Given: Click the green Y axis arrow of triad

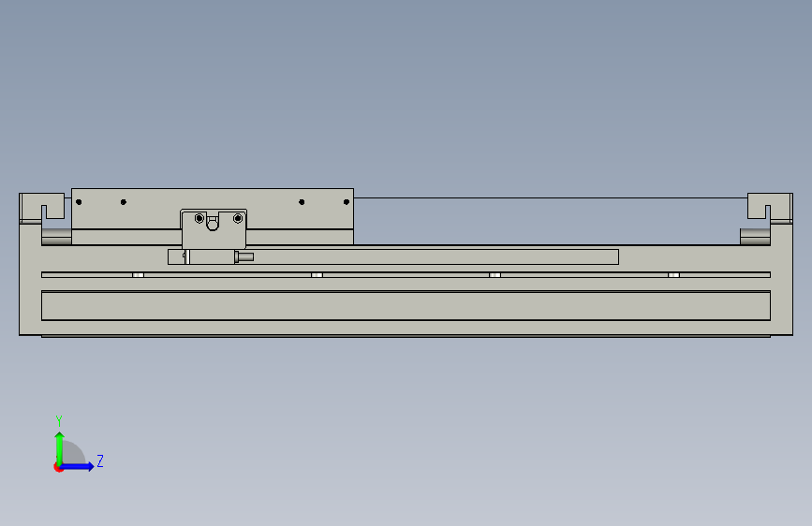Looking at the screenshot, I should (60, 447).
